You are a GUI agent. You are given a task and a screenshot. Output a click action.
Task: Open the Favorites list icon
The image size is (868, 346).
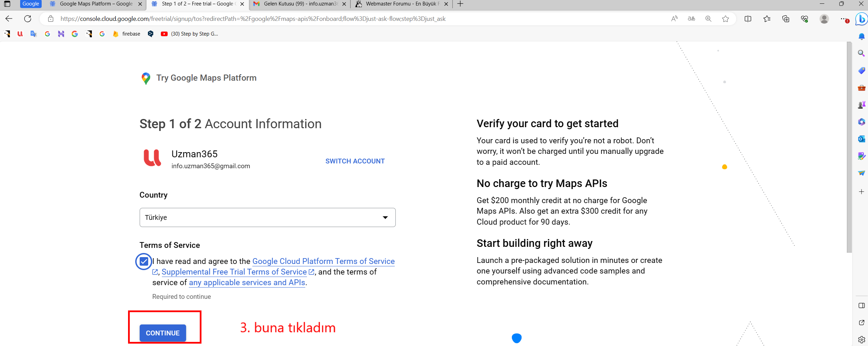(767, 19)
